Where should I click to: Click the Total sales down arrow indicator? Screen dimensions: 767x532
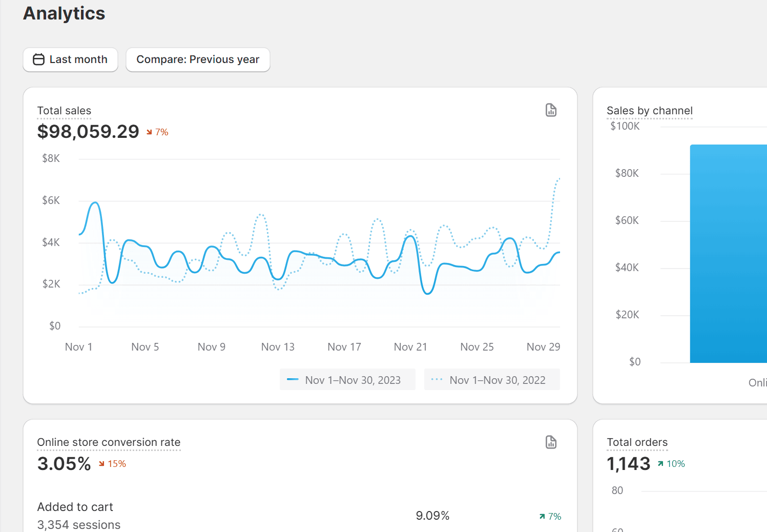150,132
